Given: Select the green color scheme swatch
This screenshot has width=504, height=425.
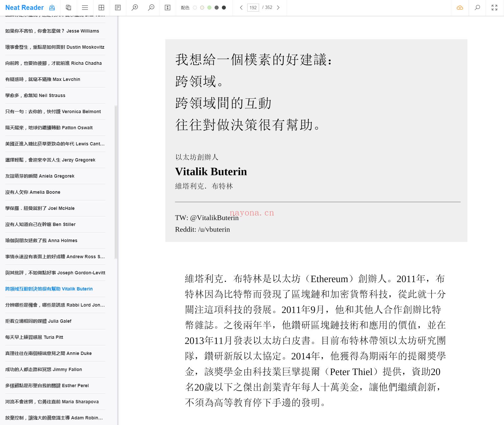Looking at the screenshot, I should 209,8.
